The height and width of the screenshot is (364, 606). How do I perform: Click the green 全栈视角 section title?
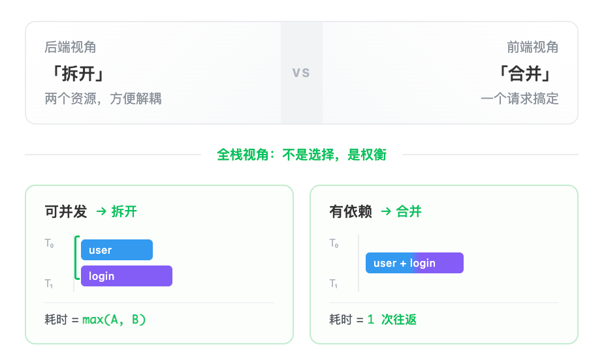coord(302,155)
